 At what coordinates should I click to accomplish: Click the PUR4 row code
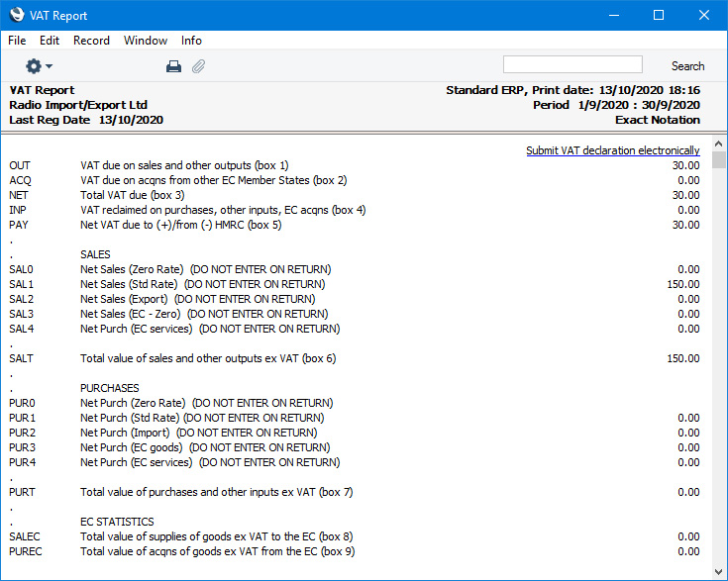22,462
